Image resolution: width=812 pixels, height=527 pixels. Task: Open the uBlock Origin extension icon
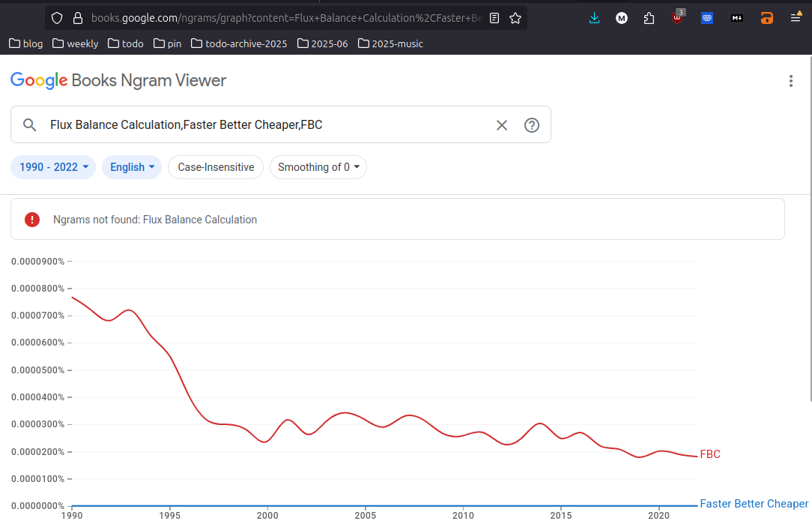[677, 17]
